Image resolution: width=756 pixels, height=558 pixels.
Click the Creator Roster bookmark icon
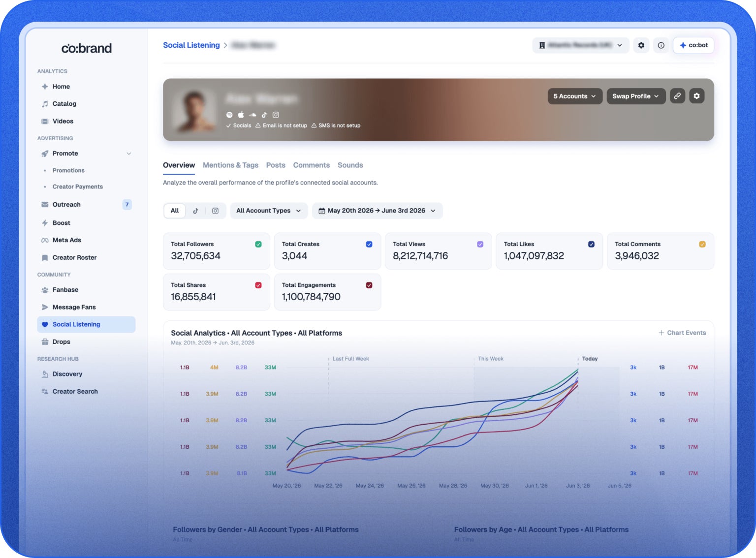pyautogui.click(x=45, y=257)
